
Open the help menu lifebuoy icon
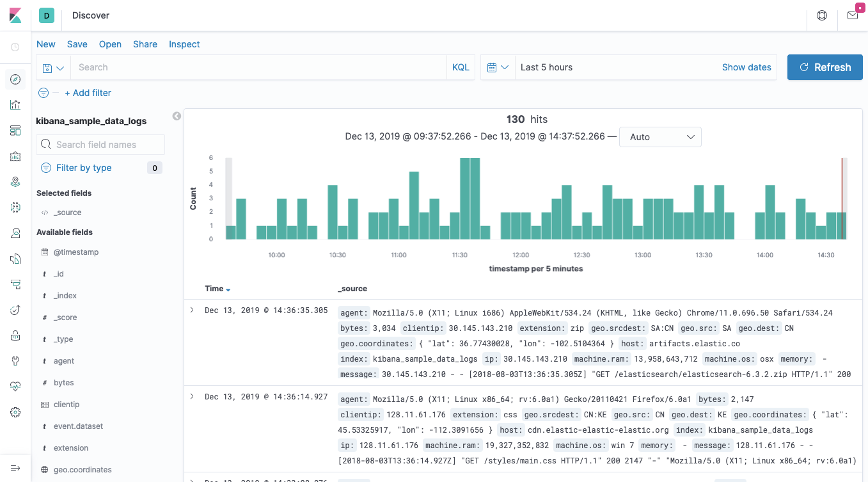tap(822, 15)
